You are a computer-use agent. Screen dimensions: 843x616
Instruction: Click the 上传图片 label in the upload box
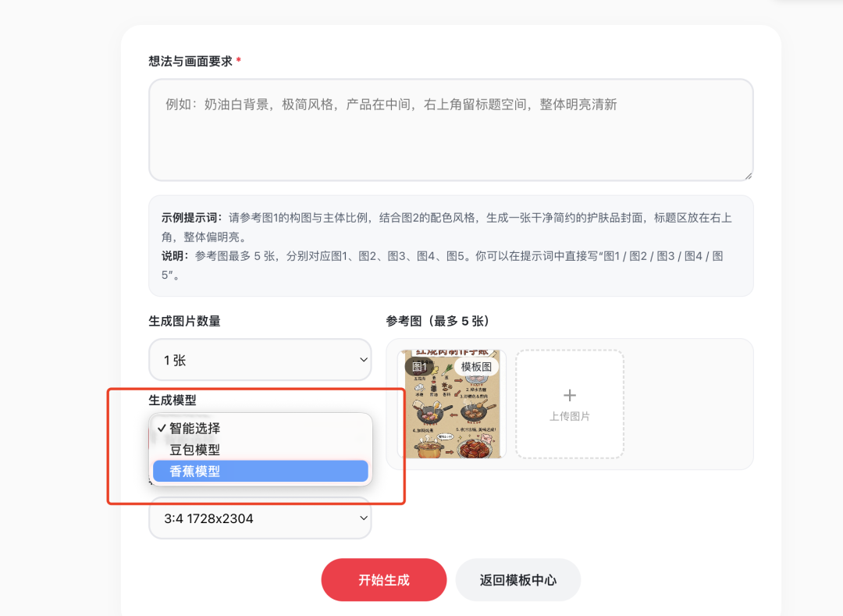click(569, 417)
